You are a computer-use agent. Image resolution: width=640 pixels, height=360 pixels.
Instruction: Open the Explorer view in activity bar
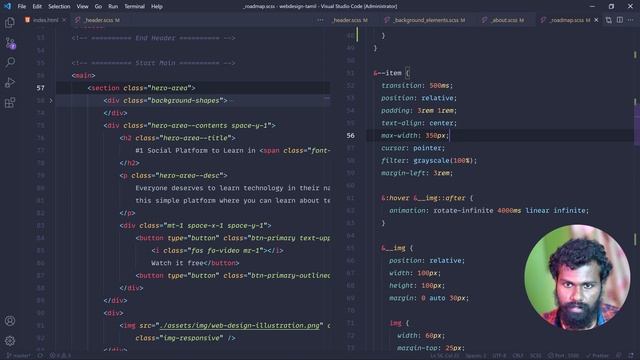point(10,22)
